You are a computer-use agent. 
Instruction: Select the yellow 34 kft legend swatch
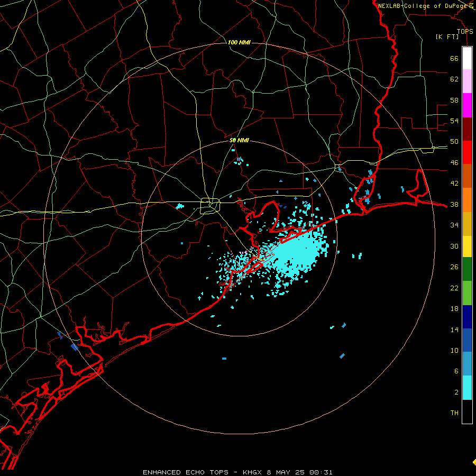pos(467,246)
